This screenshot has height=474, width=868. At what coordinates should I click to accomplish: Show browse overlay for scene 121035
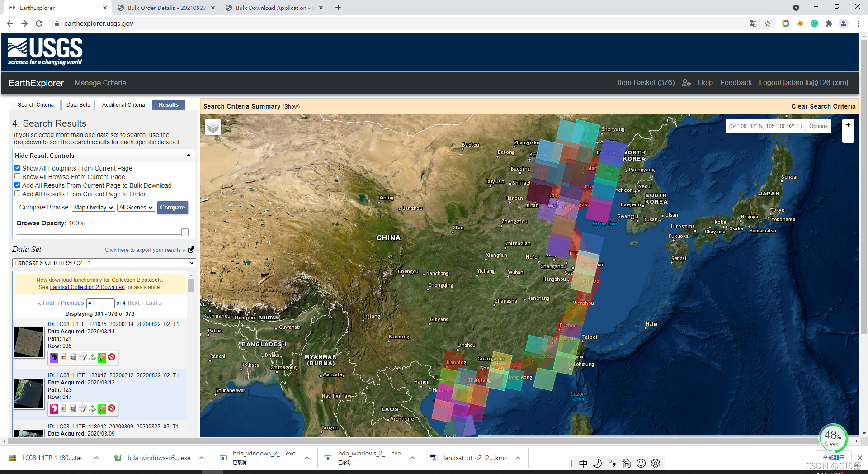64,357
